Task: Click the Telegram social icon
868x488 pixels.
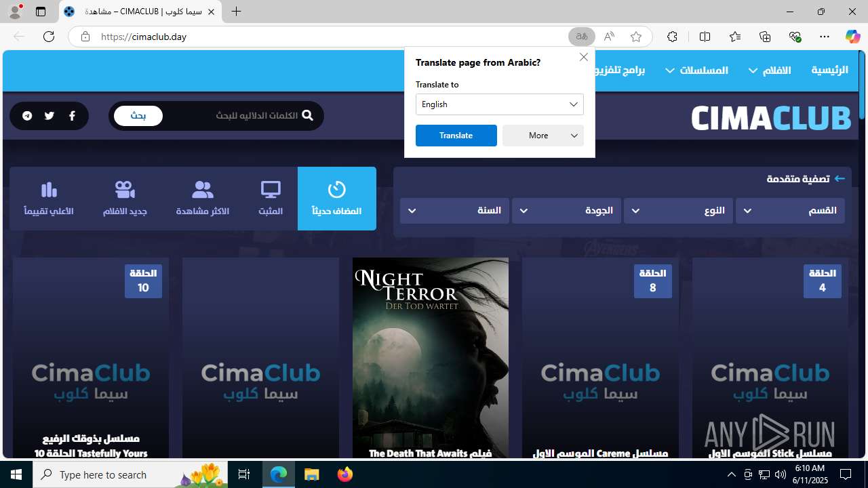Action: tap(27, 116)
